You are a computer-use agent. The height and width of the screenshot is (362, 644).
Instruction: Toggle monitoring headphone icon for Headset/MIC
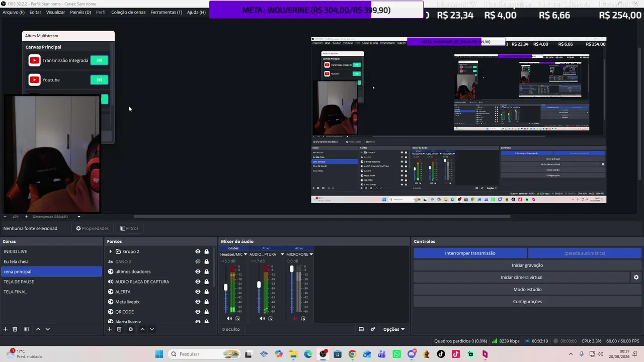pyautogui.click(x=237, y=318)
